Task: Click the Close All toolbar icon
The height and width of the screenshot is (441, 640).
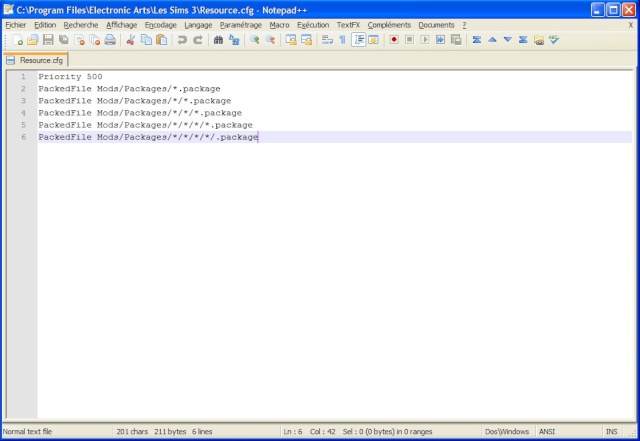Action: (95, 40)
